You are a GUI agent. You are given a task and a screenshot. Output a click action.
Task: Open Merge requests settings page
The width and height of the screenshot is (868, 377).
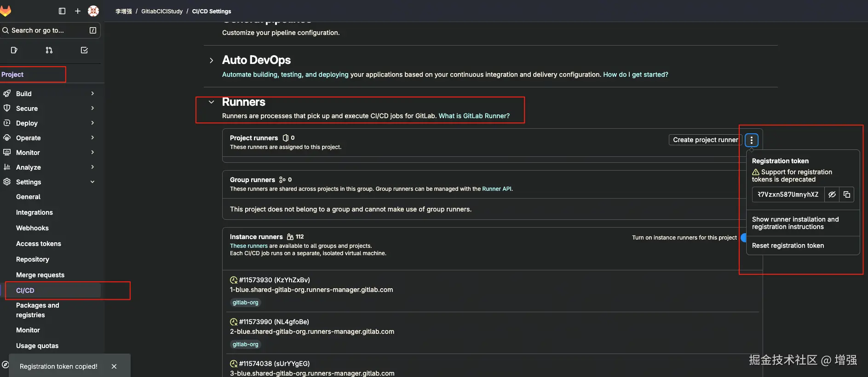point(40,275)
